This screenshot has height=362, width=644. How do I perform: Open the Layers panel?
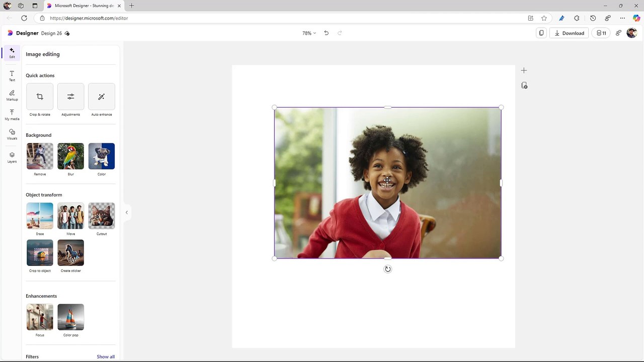tap(12, 157)
